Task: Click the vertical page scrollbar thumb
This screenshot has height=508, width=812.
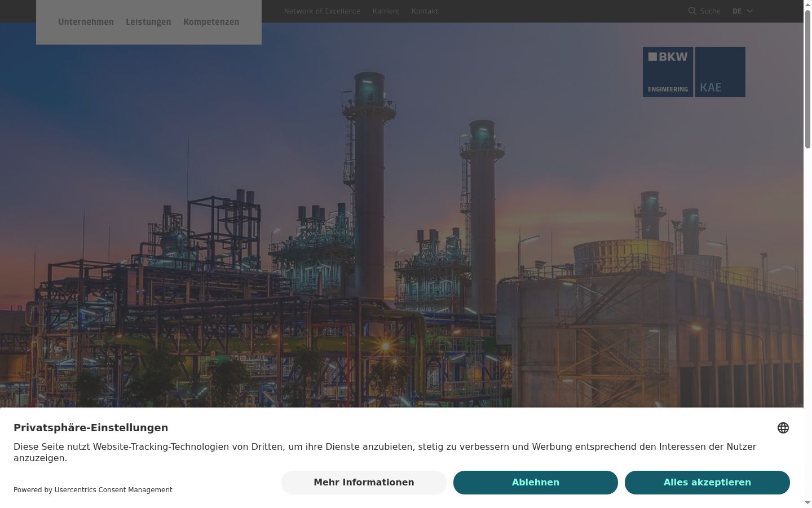Action: click(807, 79)
